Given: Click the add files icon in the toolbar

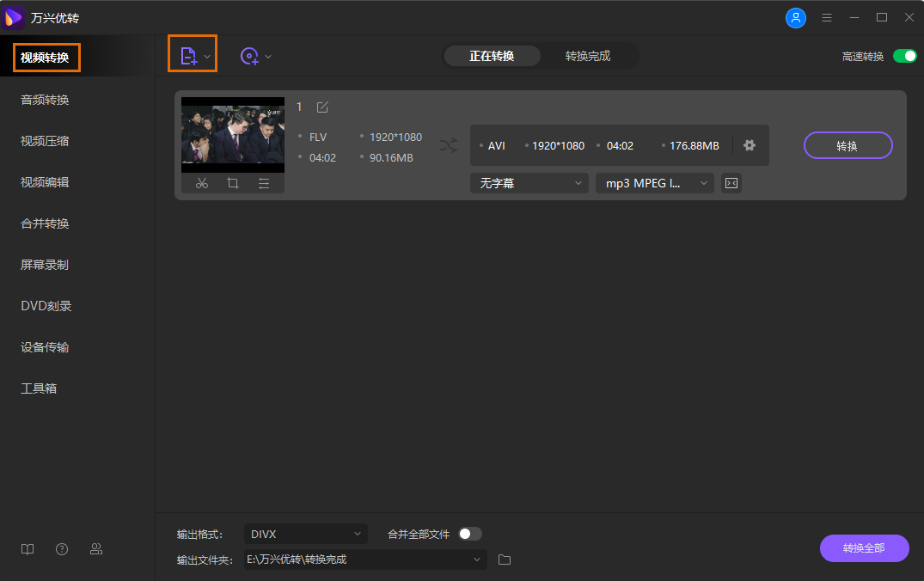Looking at the screenshot, I should [x=188, y=53].
